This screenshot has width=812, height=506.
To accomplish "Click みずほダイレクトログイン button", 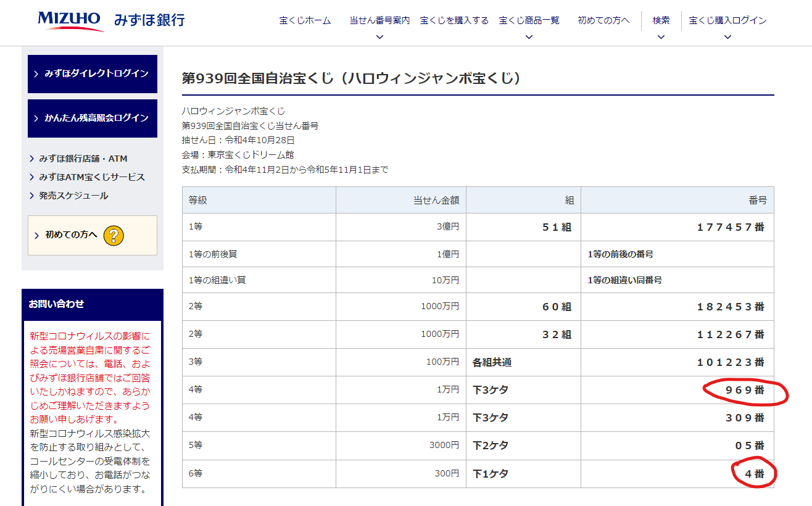I will (x=93, y=73).
